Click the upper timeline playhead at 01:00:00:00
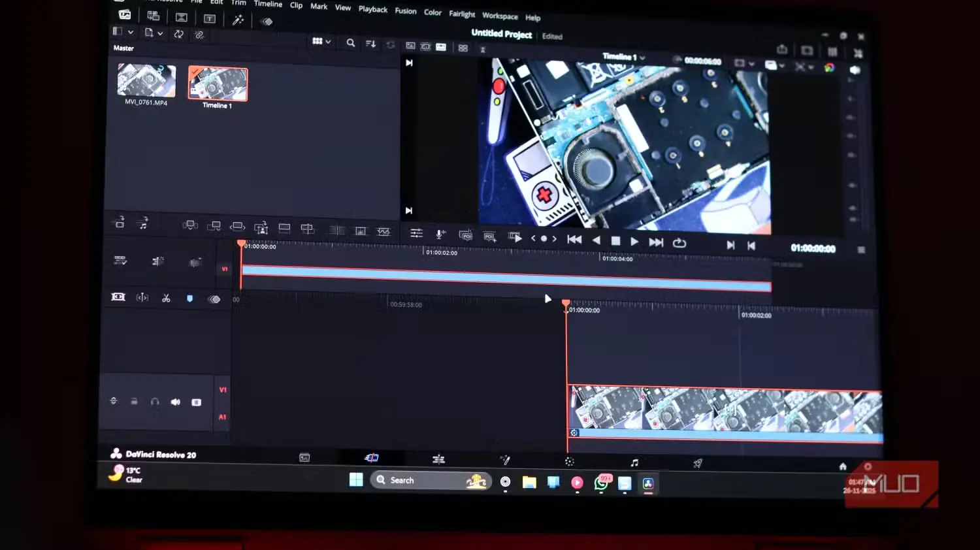980x550 pixels. coord(242,244)
